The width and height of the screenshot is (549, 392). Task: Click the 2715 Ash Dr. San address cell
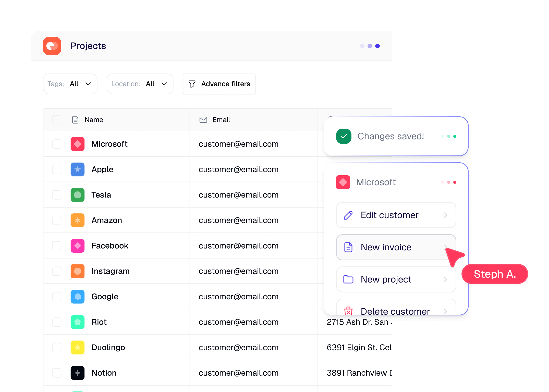pos(359,322)
